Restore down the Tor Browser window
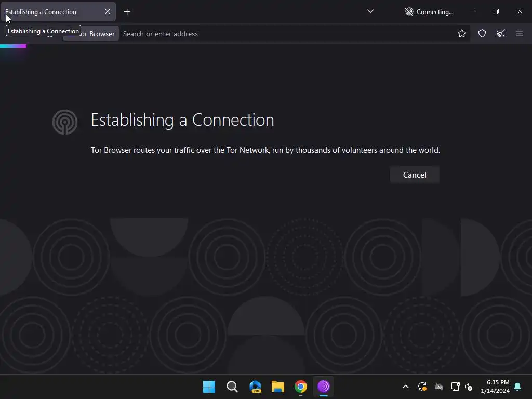Image resolution: width=532 pixels, height=399 pixels. (x=496, y=11)
